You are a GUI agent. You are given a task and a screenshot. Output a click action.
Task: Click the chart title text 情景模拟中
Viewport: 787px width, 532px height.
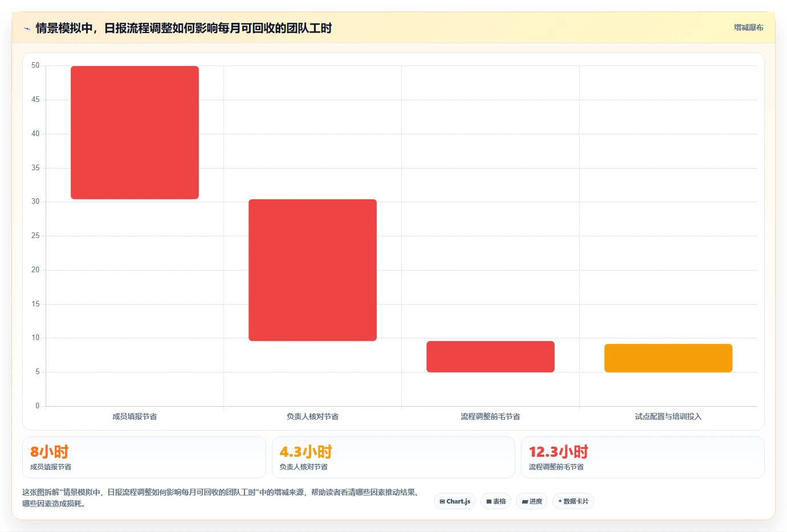[x=184, y=28]
